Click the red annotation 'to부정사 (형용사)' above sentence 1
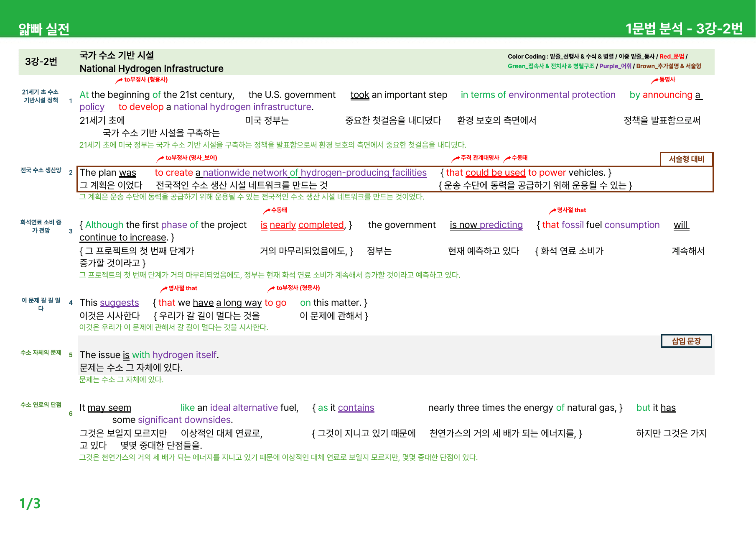Viewport: 756px width, 535px height. click(x=145, y=79)
